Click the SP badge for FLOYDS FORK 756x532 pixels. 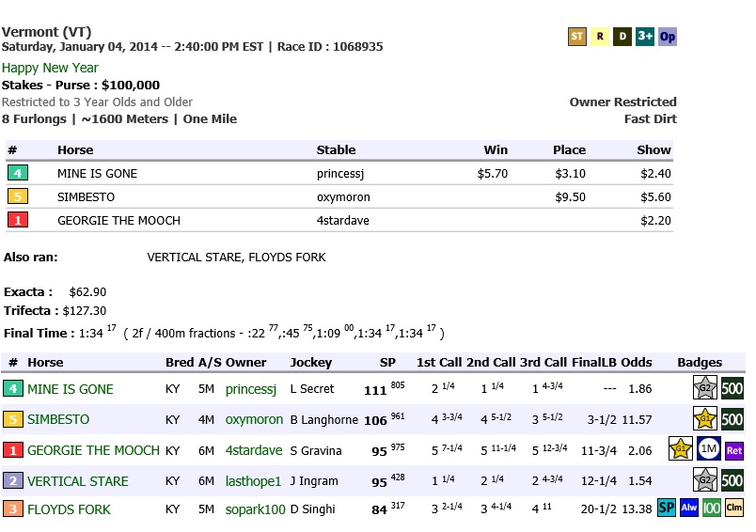[667, 509]
